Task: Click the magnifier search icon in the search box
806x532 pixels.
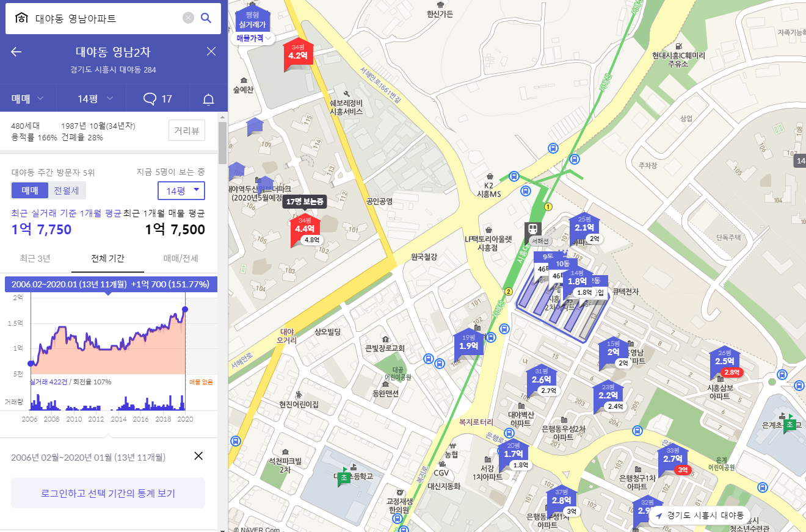Action: pos(206,18)
